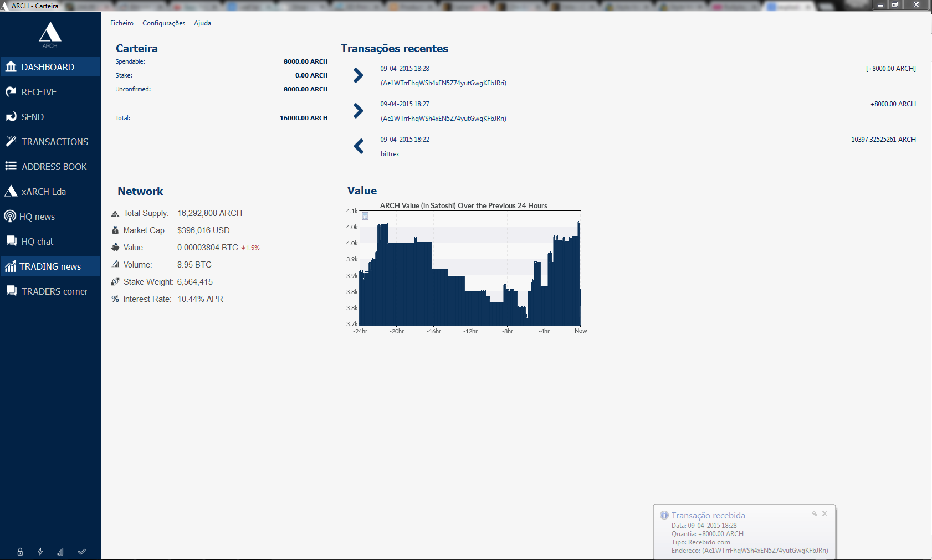Click address under the 18:27 transaction
The height and width of the screenshot is (560, 932).
click(443, 119)
